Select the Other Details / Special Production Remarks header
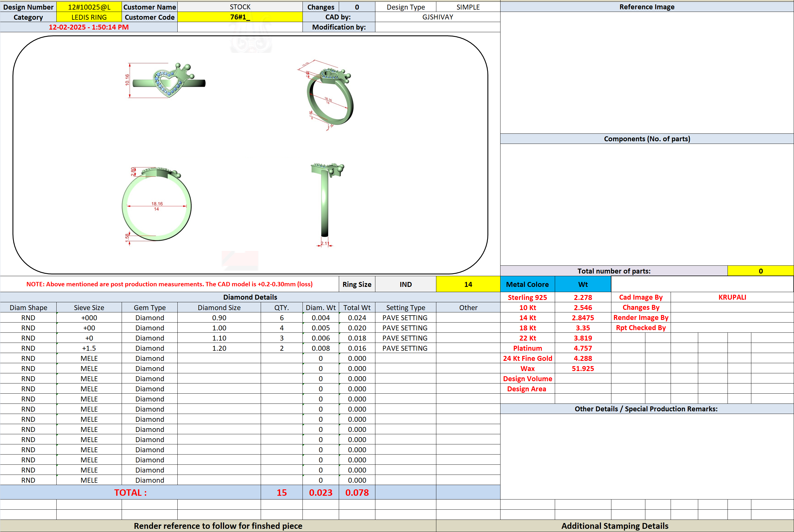This screenshot has width=794, height=532. [x=647, y=409]
